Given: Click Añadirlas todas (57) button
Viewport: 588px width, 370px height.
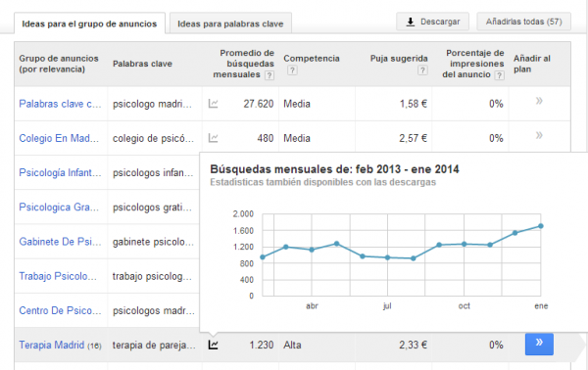Looking at the screenshot, I should pyautogui.click(x=524, y=22).
